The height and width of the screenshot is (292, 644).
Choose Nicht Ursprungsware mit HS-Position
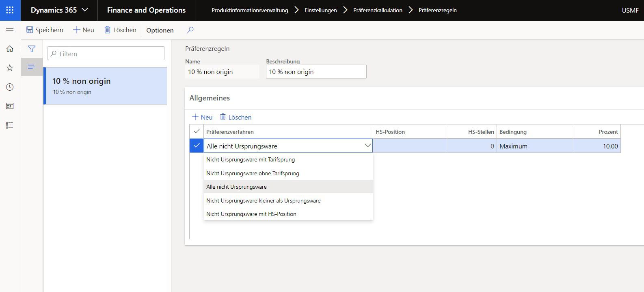(x=288, y=214)
